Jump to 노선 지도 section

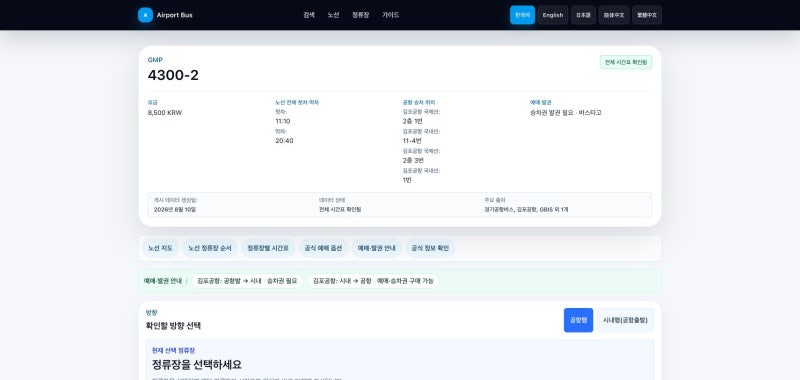pyautogui.click(x=160, y=248)
